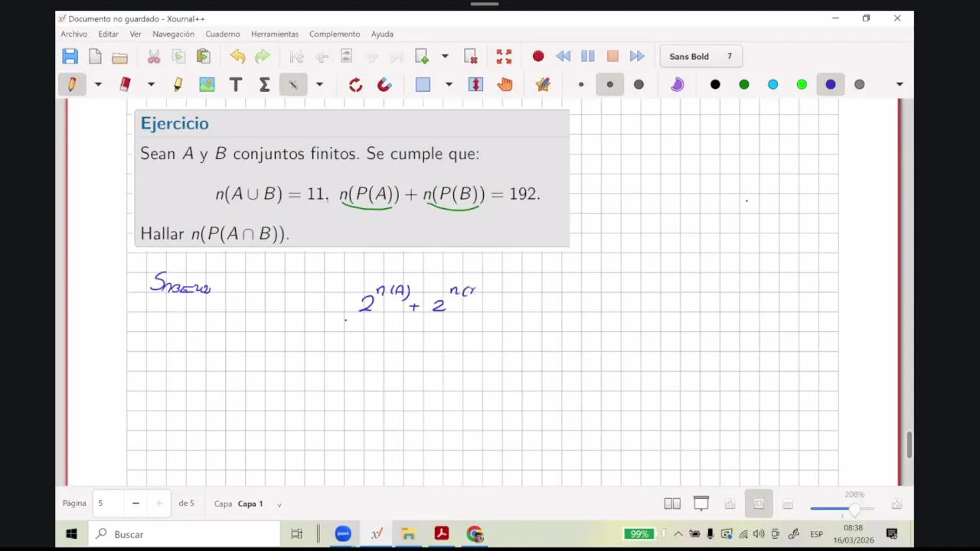The height and width of the screenshot is (551, 980).
Task: Open the Herramientas menu
Action: [x=275, y=34]
